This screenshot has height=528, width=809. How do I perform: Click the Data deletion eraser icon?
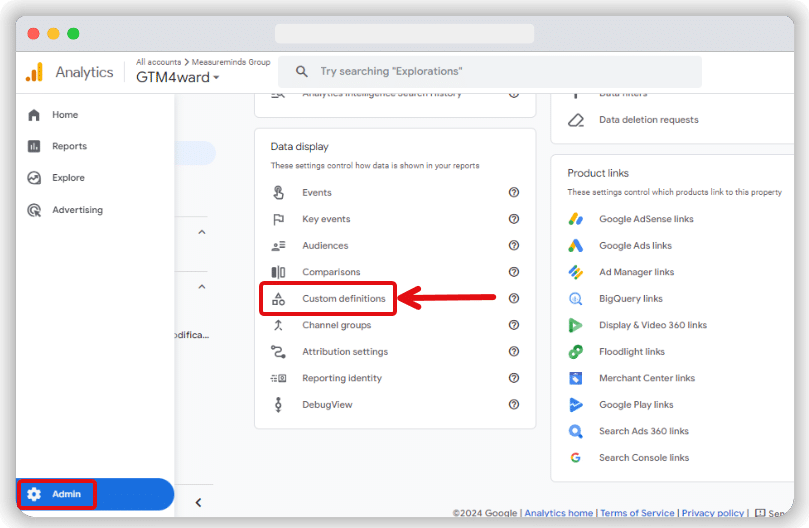(576, 120)
